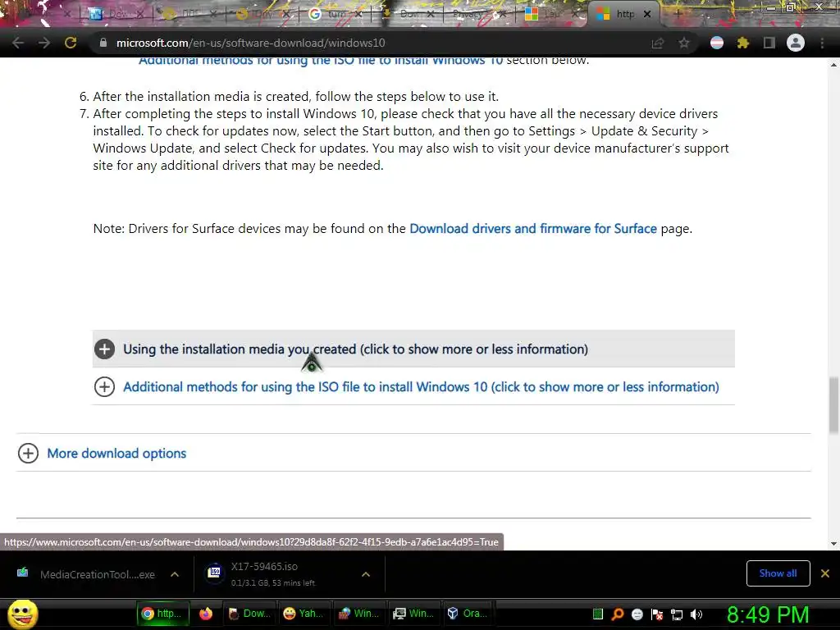
Task: Bookmark this page with the star icon
Action: pyautogui.click(x=683, y=43)
